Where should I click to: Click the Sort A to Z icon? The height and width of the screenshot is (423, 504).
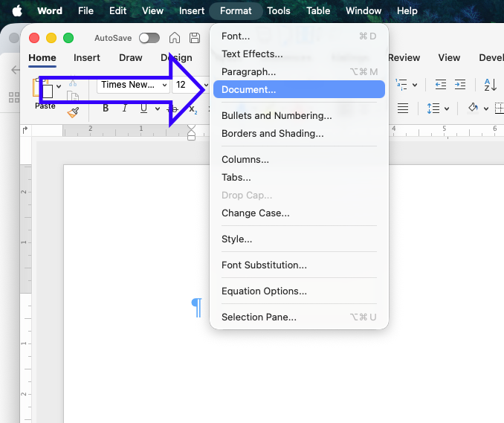[x=491, y=85]
